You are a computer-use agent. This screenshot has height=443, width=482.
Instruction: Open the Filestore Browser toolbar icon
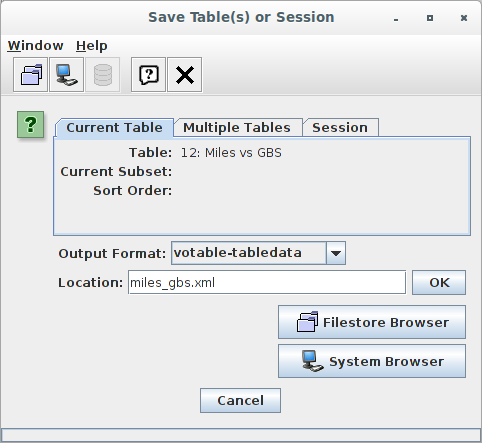[x=31, y=75]
